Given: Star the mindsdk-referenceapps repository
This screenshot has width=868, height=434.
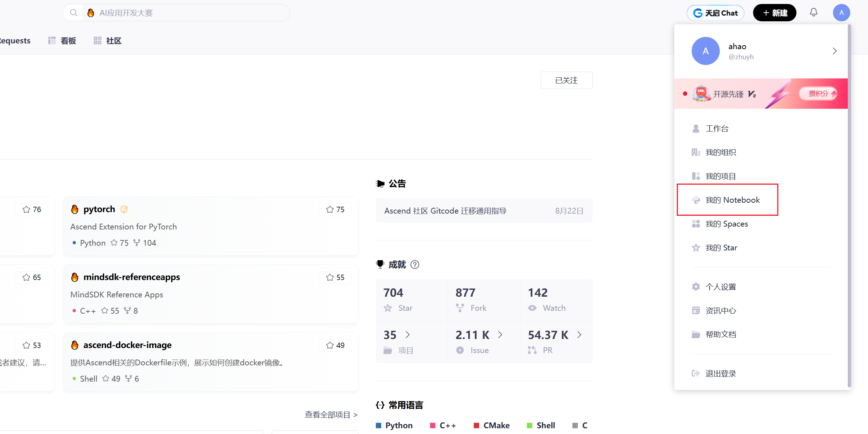Looking at the screenshot, I should [335, 278].
